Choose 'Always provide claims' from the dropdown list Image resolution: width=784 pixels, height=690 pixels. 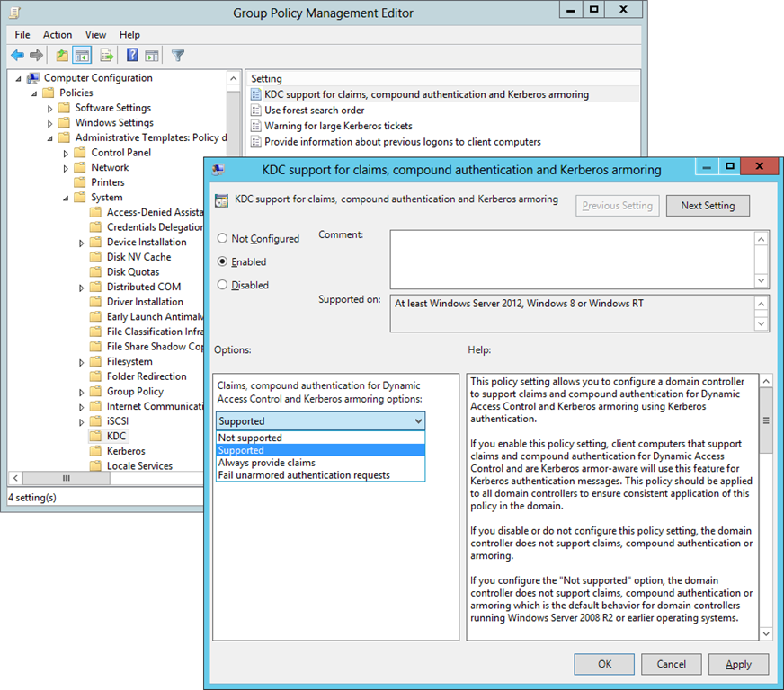[266, 463]
